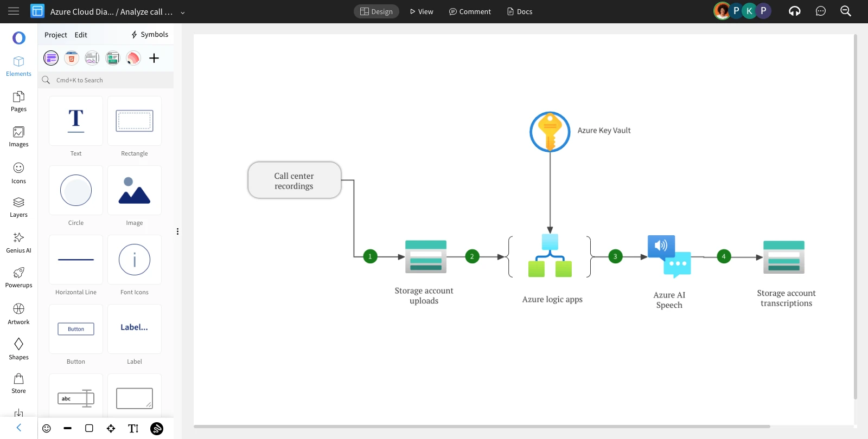The image size is (868, 439).
Task: Open headset support icon
Action: 795,11
